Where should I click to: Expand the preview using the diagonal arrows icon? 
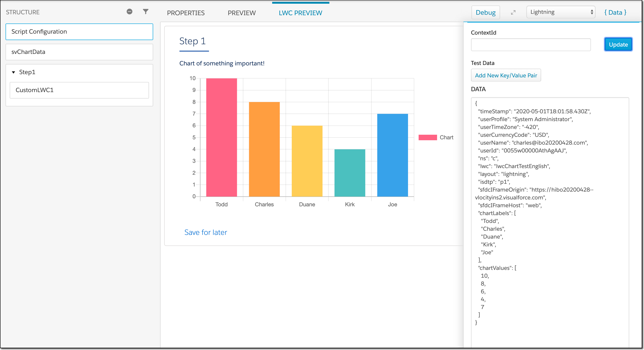click(513, 12)
